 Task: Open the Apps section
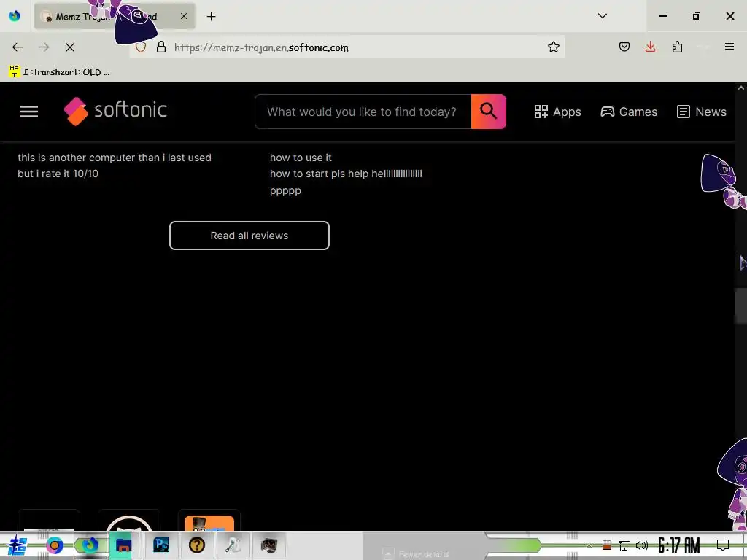pos(557,112)
